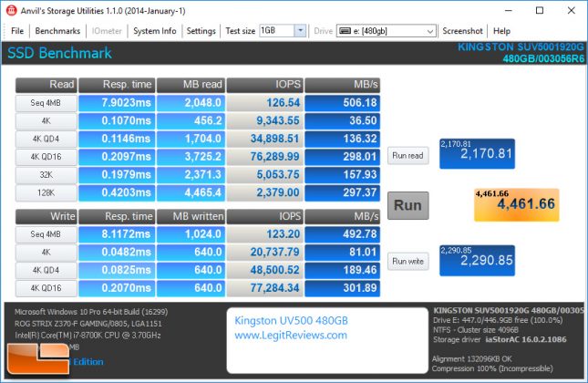
Task: Click the big Run button
Action: point(408,205)
